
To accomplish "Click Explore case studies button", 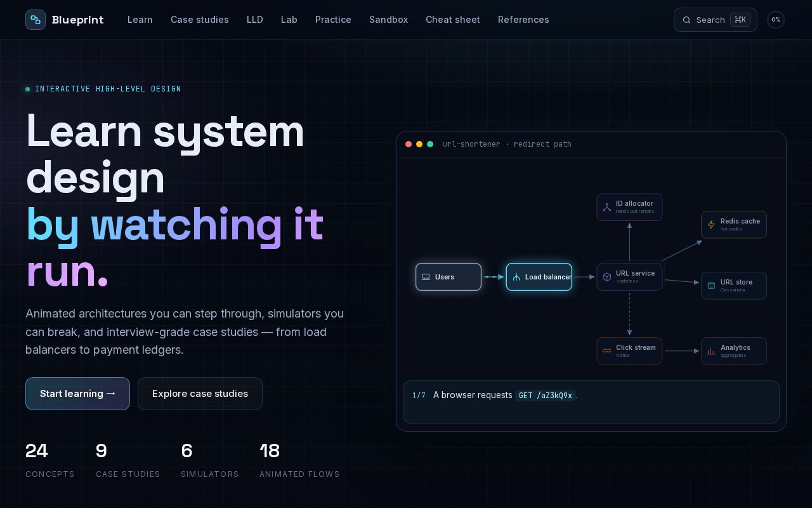I will tap(200, 394).
